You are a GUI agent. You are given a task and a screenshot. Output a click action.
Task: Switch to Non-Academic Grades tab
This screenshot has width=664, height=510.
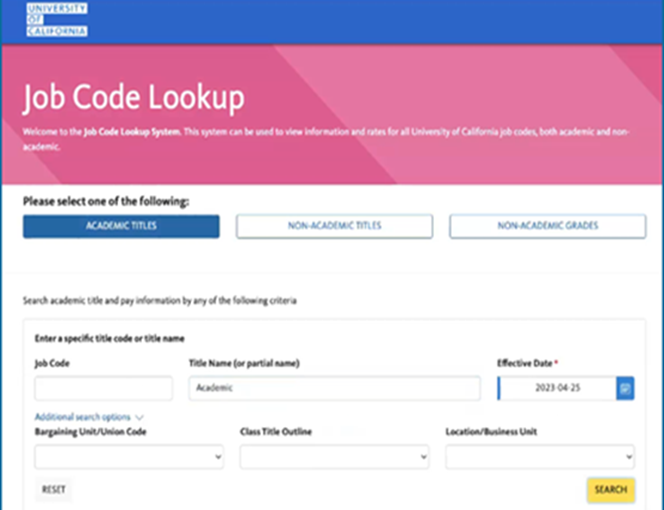click(548, 226)
